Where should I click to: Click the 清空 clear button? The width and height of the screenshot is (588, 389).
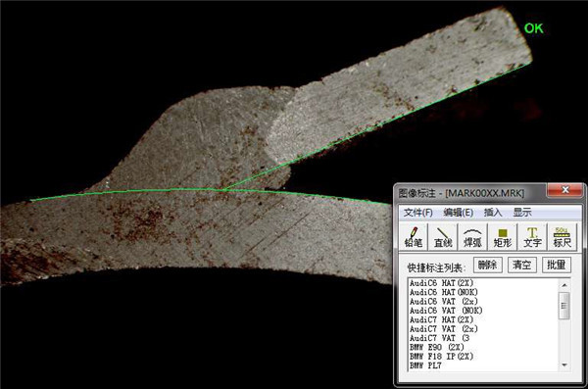521,265
